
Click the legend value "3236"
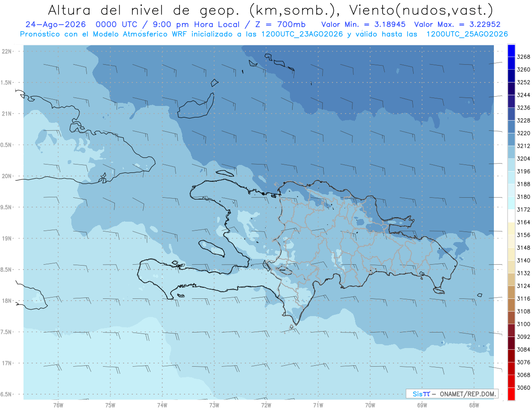(x=524, y=108)
